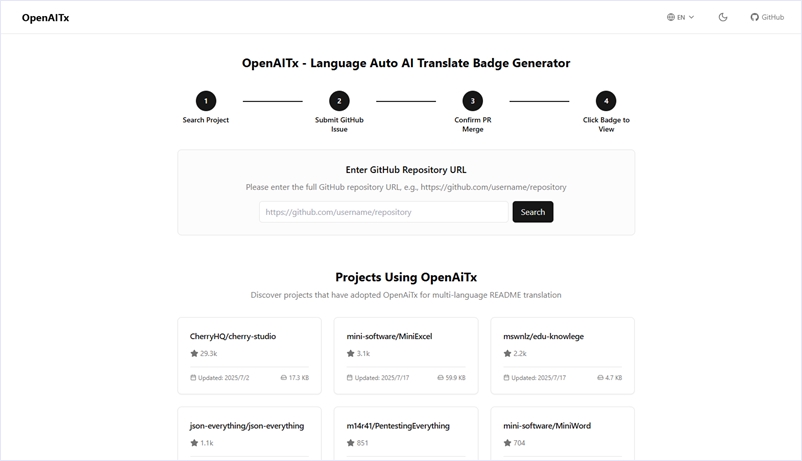802x461 pixels.
Task: Click the calendar icon on the edu-knowlege card
Action: [x=507, y=378]
